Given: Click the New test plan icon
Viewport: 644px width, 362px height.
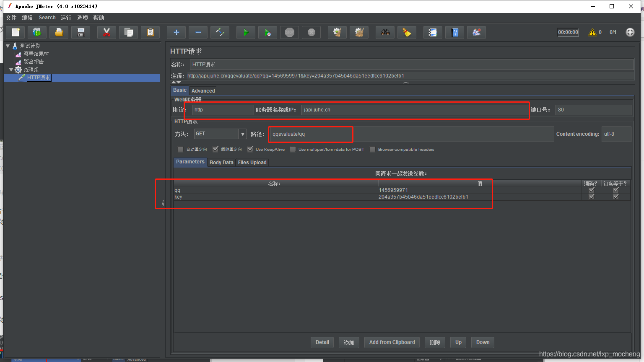Looking at the screenshot, I should (16, 32).
